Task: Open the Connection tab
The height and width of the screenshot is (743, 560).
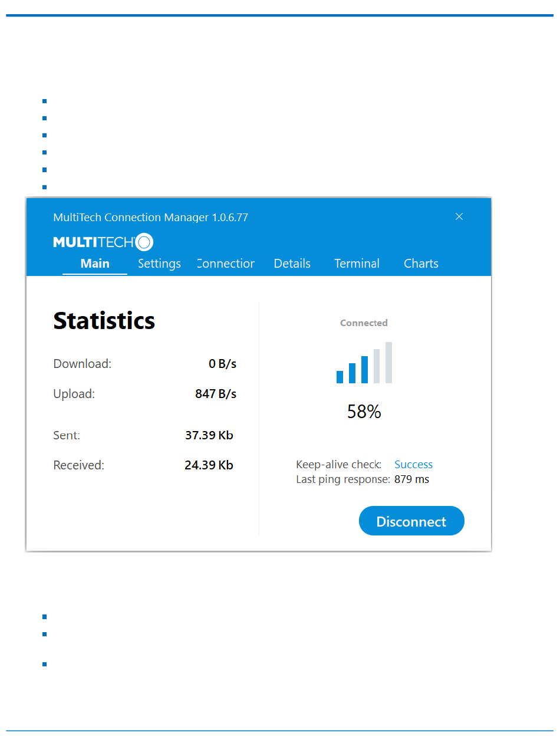Action: [x=226, y=264]
